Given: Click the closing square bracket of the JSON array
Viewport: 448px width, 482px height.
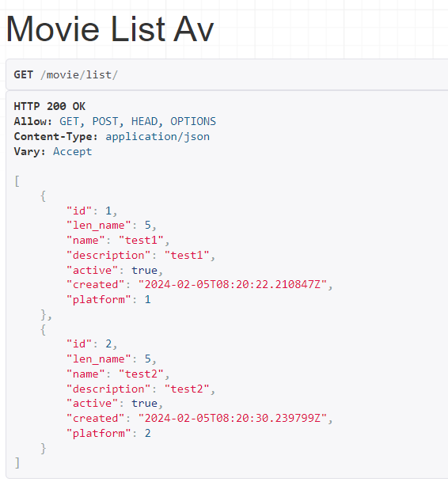Looking at the screenshot, I should [17, 463].
